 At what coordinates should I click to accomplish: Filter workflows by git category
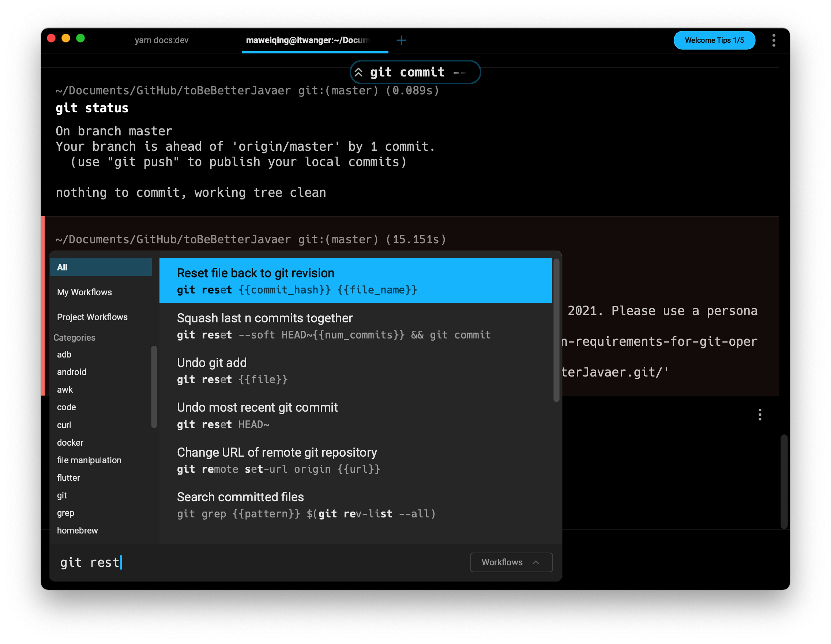62,495
